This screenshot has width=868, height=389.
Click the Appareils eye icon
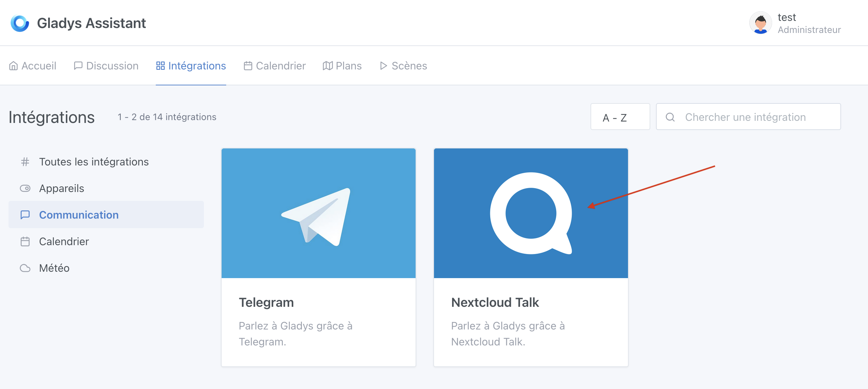click(25, 188)
